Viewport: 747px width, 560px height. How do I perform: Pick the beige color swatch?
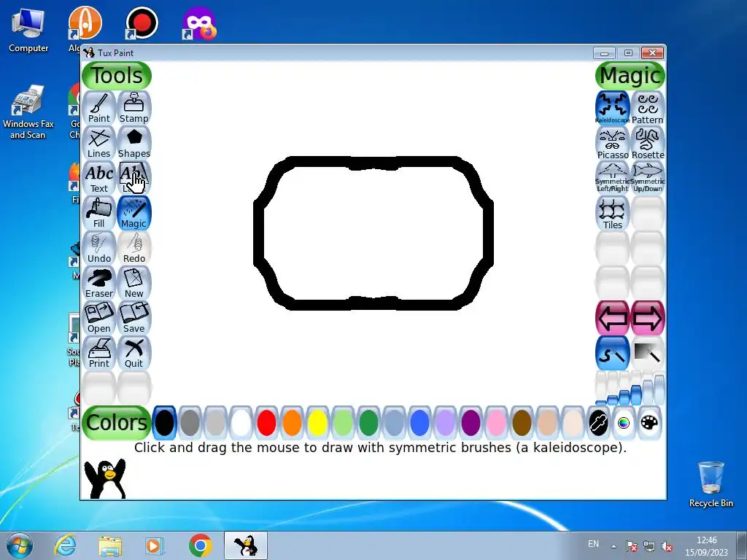pyautogui.click(x=573, y=423)
